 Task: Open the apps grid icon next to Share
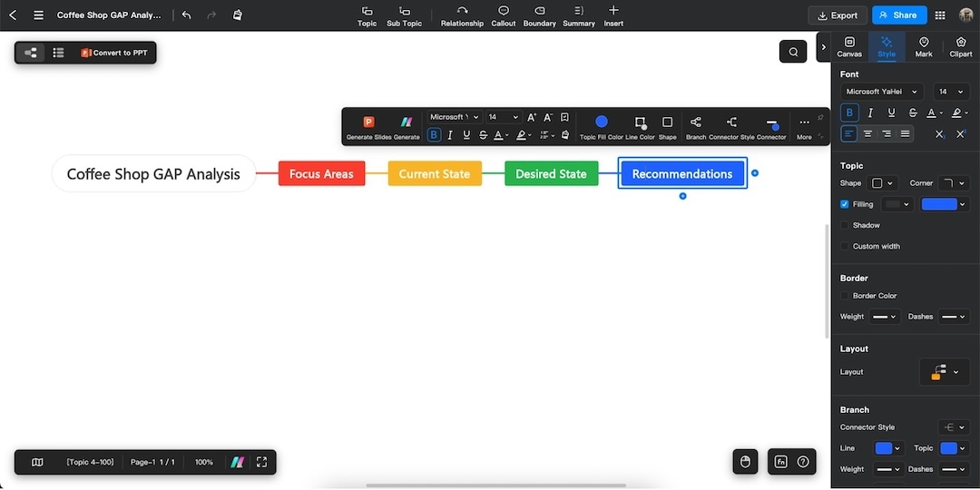(940, 15)
